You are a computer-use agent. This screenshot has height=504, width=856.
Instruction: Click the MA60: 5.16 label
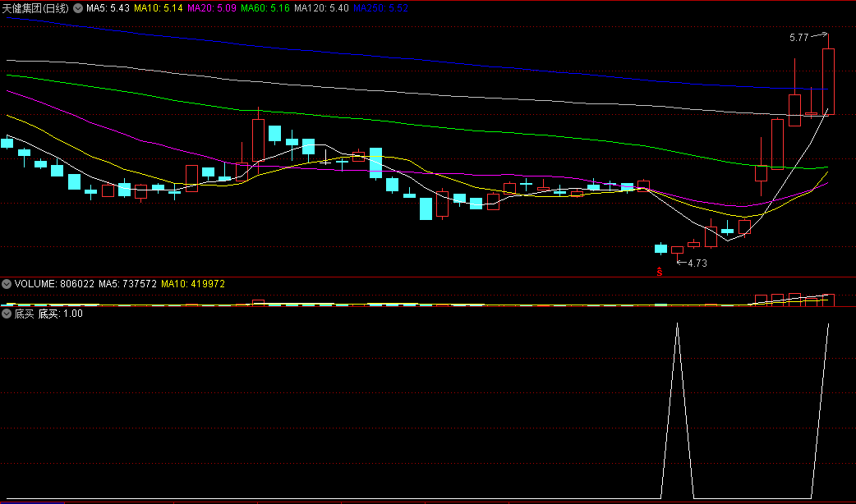coord(265,8)
